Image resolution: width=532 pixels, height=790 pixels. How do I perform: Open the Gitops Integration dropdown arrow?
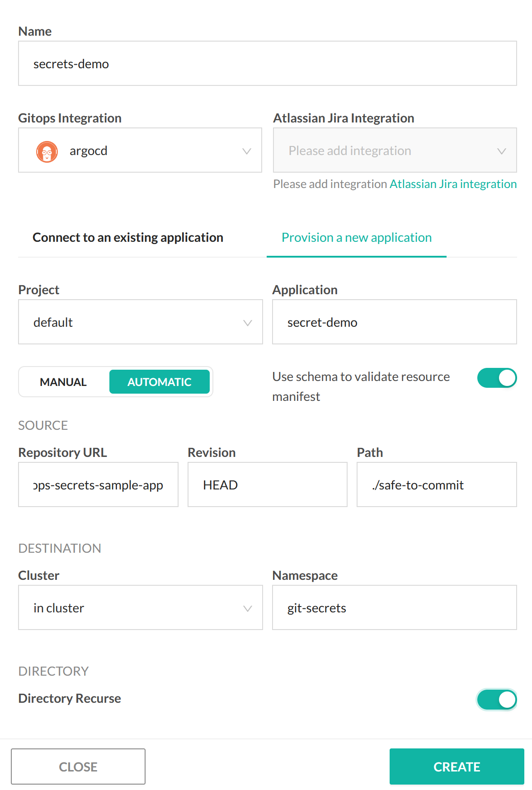pos(247,151)
